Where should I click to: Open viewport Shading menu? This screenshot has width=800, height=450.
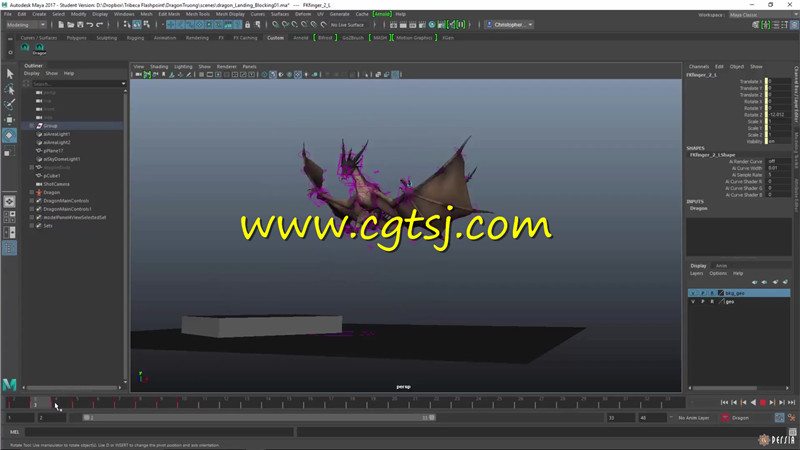click(x=159, y=67)
